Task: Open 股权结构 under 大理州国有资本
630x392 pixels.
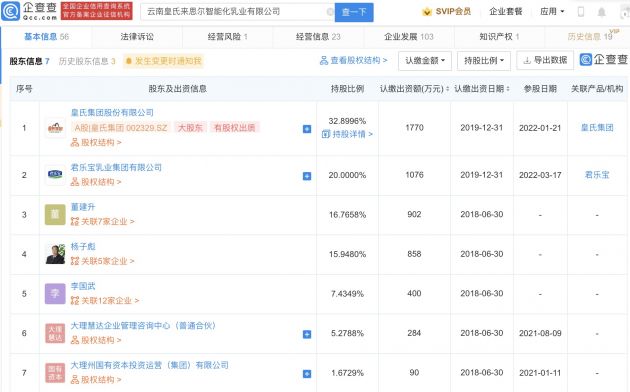Action: tap(96, 380)
